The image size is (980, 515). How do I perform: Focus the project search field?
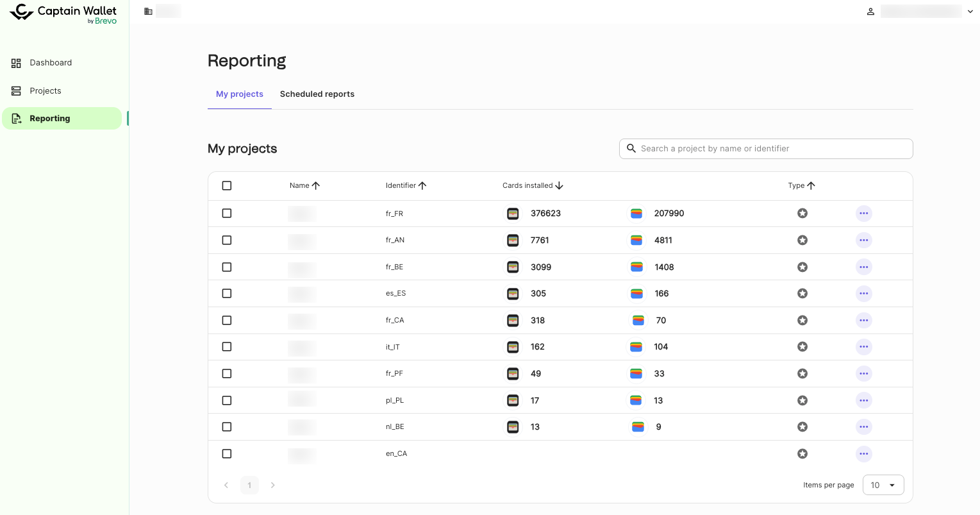(765, 149)
